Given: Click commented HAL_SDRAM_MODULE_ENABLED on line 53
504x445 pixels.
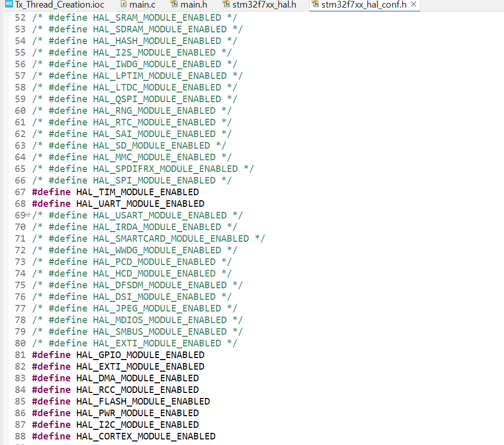Looking at the screenshot, I should (160, 29).
